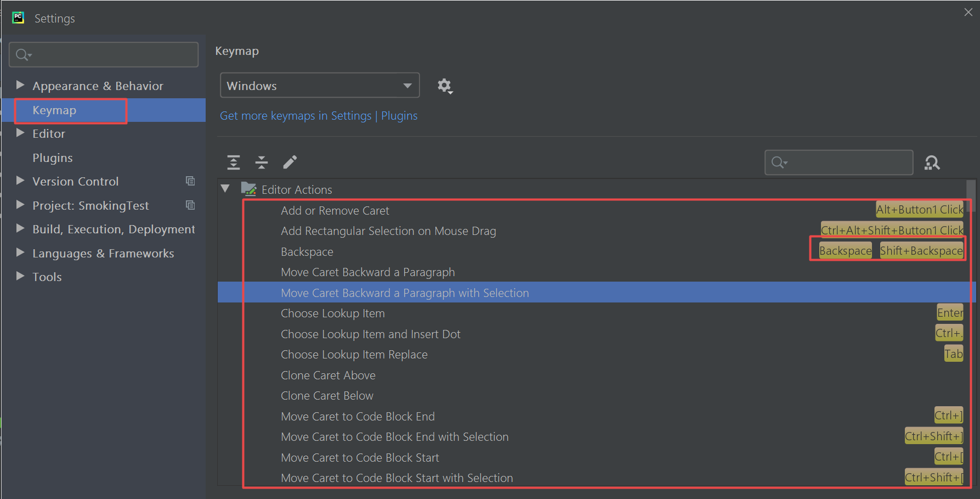Click the Shift+Backspace shortcut label
The width and height of the screenshot is (980, 499).
921,251
